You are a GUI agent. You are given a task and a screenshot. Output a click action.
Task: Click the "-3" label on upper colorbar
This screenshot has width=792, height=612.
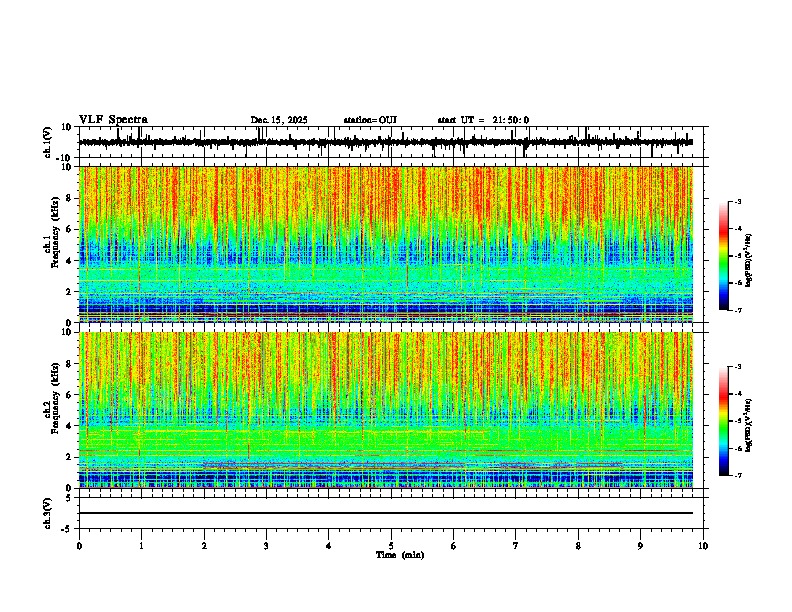(x=737, y=201)
